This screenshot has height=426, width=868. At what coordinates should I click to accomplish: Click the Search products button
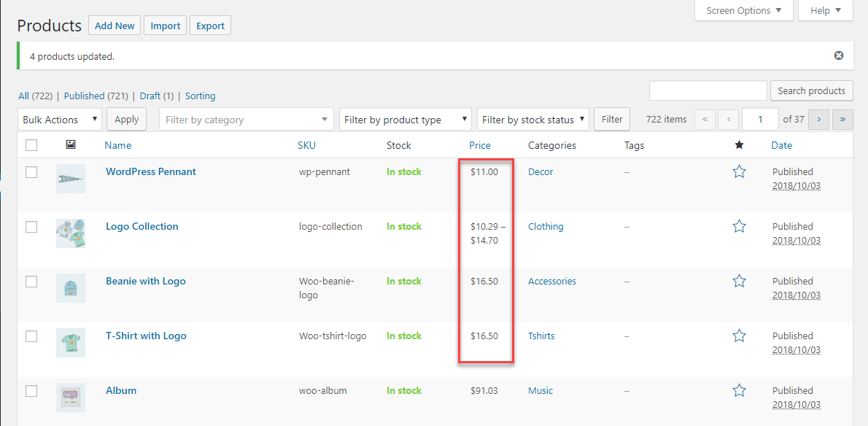tap(812, 90)
